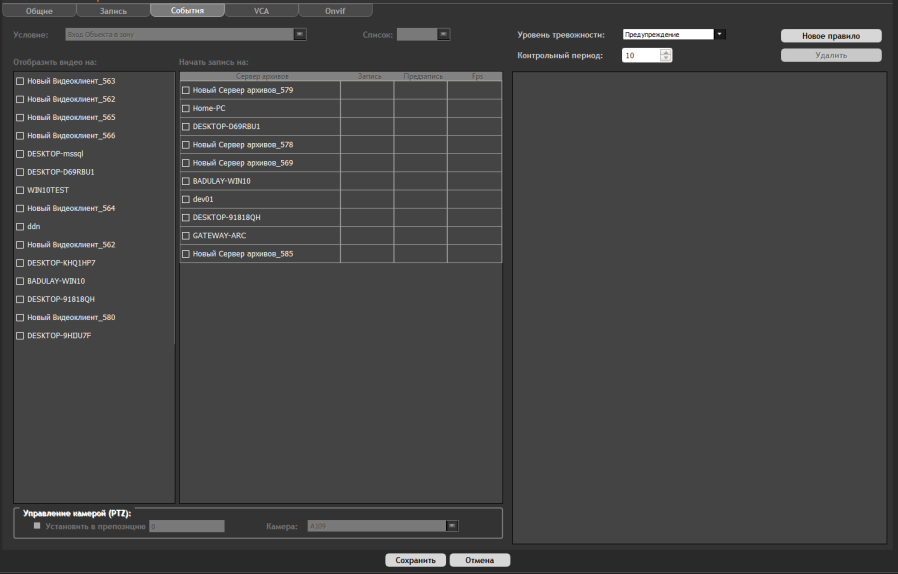Toggle the GATEWAY-ARC archive server checkbox

pos(186,236)
